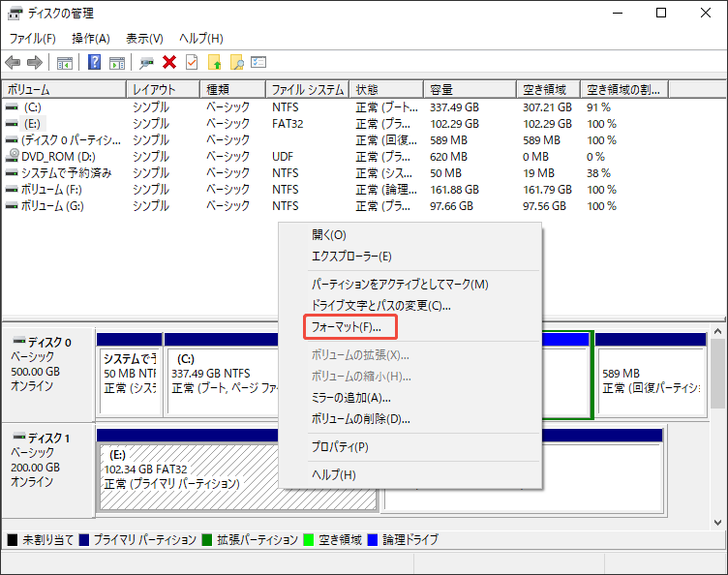This screenshot has height=575, width=728.
Task: Click the Back arrow toolbar icon
Action: click(13, 62)
